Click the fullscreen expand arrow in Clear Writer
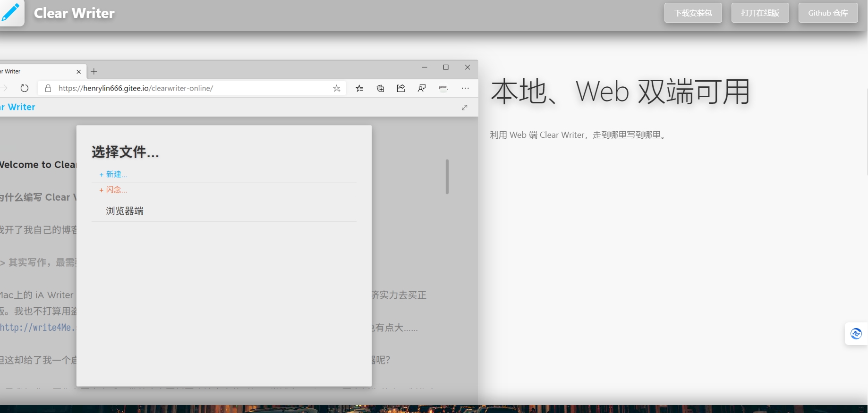 pyautogui.click(x=465, y=107)
